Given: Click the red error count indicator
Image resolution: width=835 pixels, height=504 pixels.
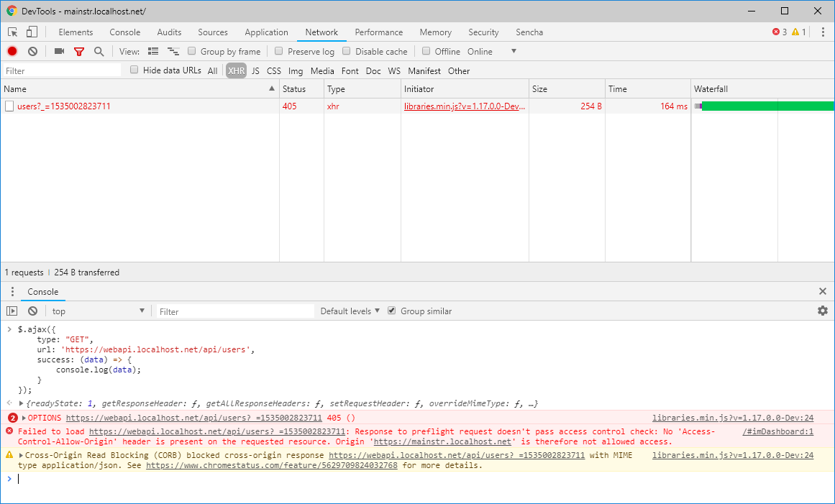Looking at the screenshot, I should (x=780, y=32).
